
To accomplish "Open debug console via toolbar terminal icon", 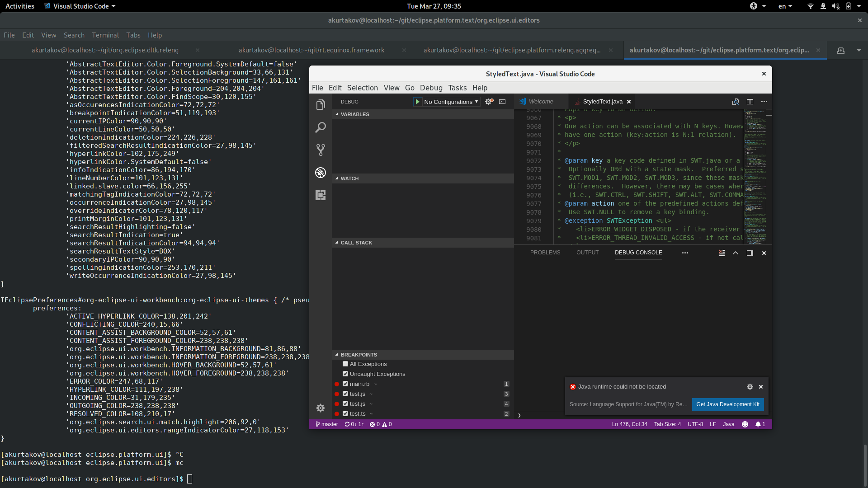I will tap(502, 102).
